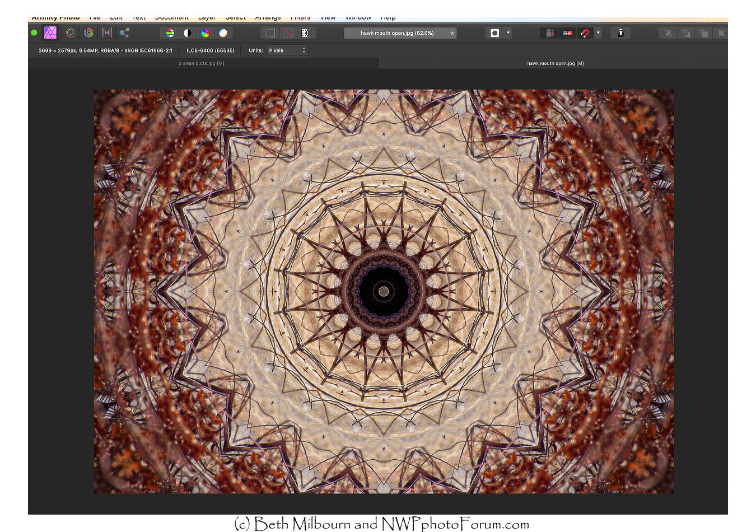The image size is (756, 532).
Task: Open the Snapping options dropdown arrow
Action: (598, 33)
